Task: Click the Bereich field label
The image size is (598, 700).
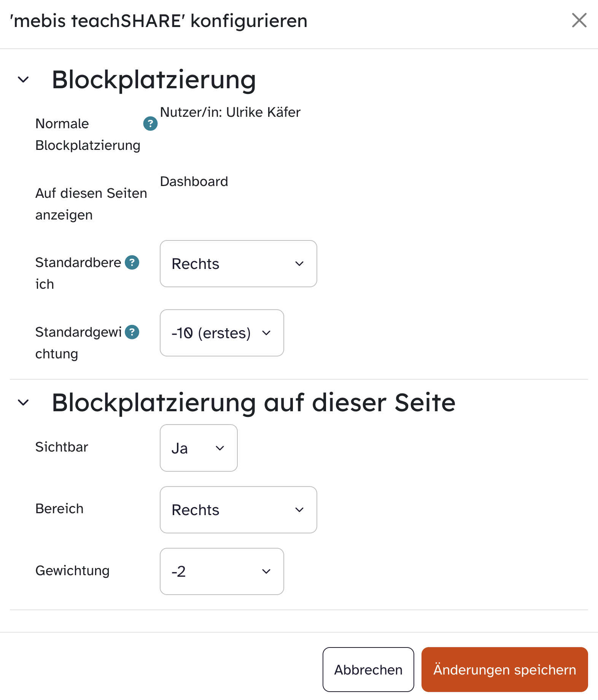Action: [x=59, y=509]
